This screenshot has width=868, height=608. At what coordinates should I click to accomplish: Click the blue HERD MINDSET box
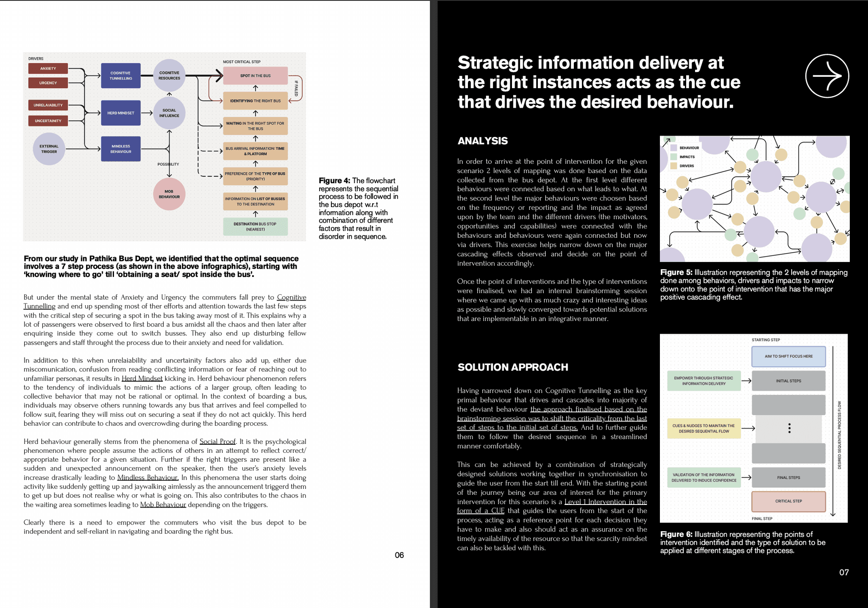pos(121,113)
